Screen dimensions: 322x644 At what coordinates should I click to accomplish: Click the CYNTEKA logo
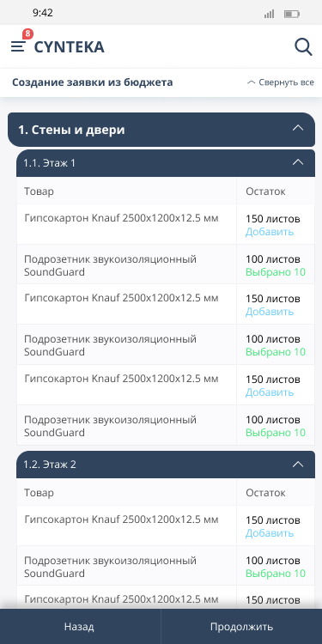69,47
